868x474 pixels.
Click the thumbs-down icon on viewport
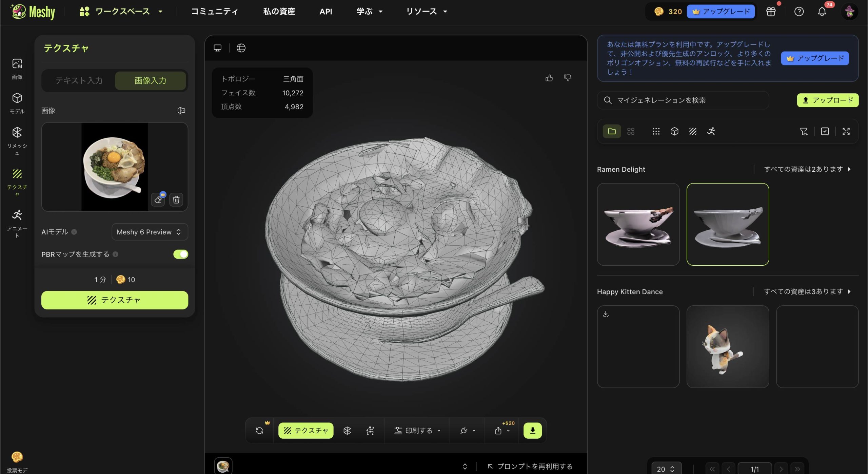(x=567, y=78)
